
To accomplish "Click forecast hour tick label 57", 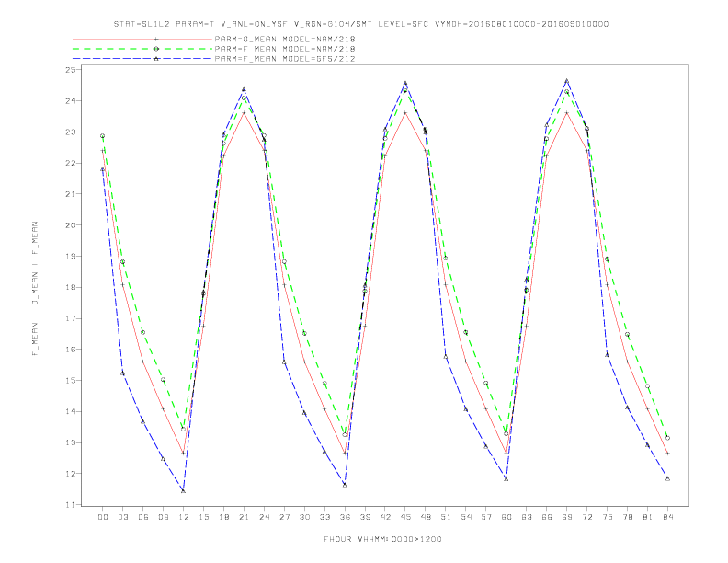I will (x=486, y=517).
